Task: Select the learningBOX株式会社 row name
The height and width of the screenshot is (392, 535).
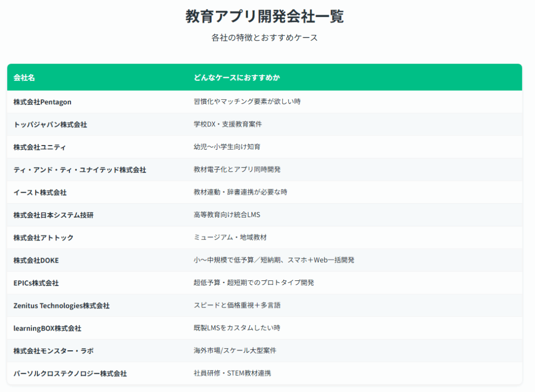Action: pos(47,328)
